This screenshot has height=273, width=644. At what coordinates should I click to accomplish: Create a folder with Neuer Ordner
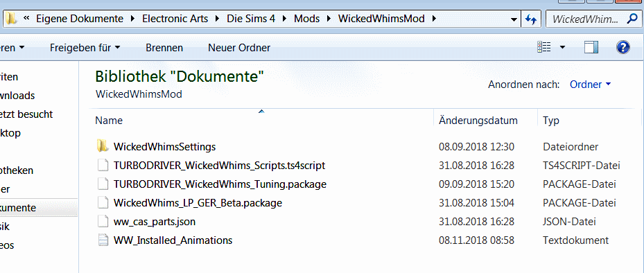coord(239,48)
